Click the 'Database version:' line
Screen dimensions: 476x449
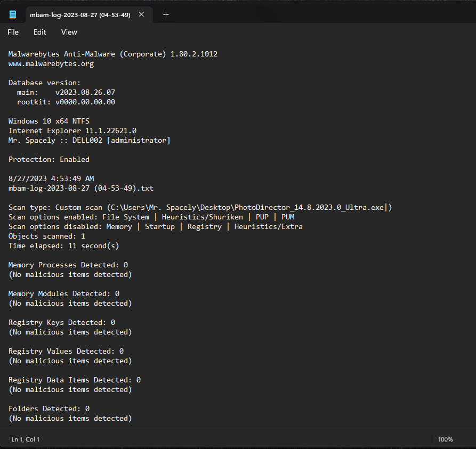pyautogui.click(x=45, y=83)
